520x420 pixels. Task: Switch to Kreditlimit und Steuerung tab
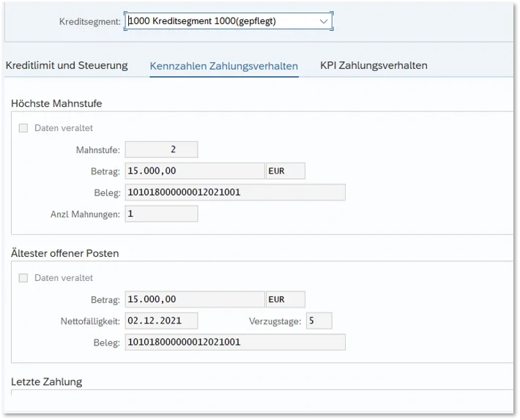[x=67, y=66]
